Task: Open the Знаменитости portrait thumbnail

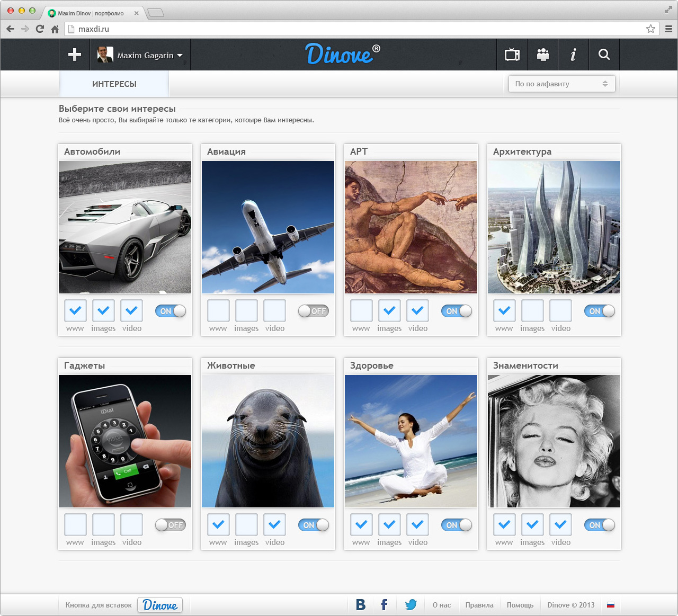Action: point(554,441)
